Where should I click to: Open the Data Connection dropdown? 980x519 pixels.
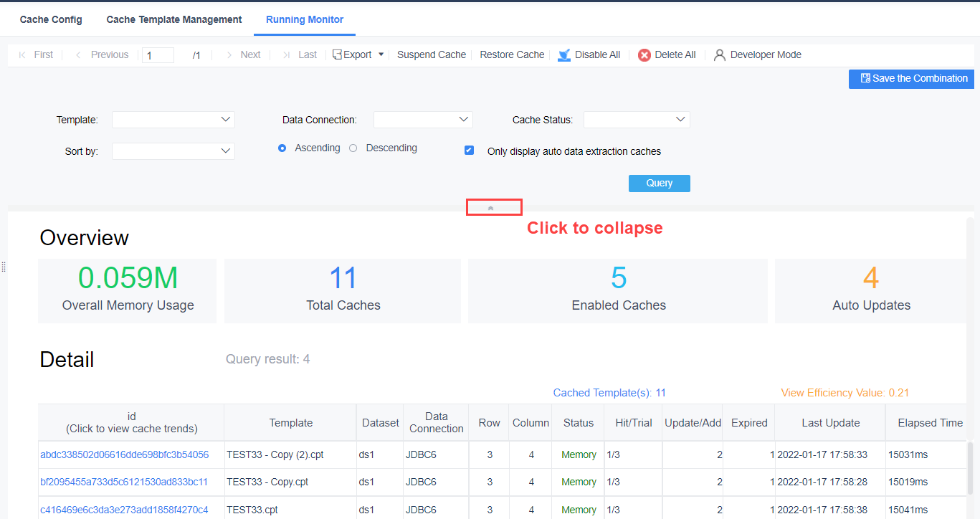[x=423, y=120]
